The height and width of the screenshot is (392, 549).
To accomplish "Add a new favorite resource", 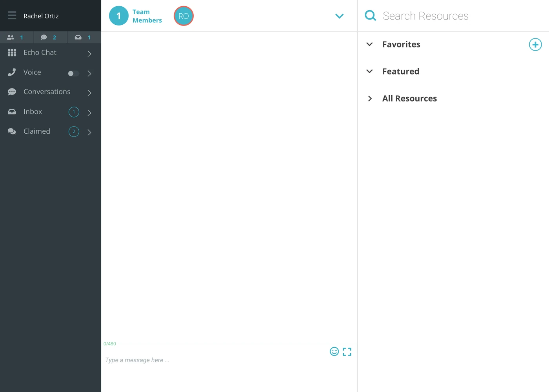I will pyautogui.click(x=535, y=44).
